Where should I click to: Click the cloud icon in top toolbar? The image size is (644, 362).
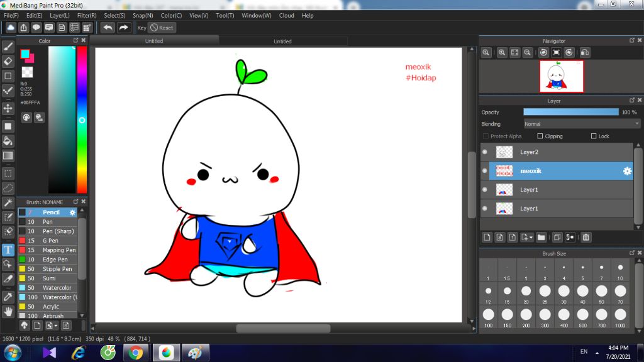11,28
